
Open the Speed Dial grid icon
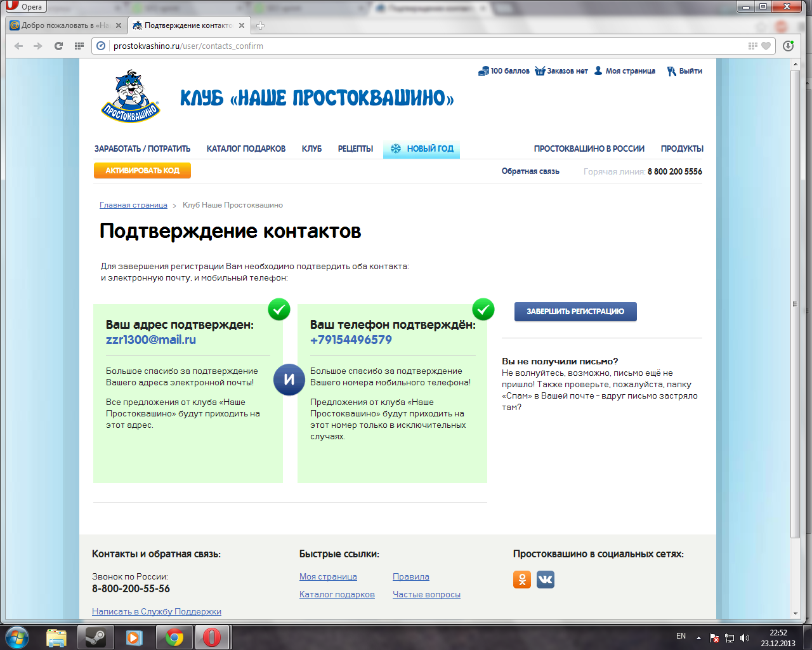(79, 46)
